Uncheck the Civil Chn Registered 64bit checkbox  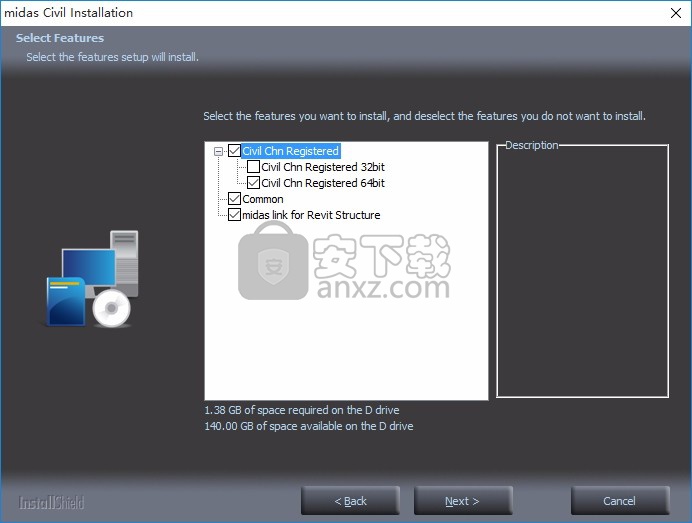pos(253,183)
